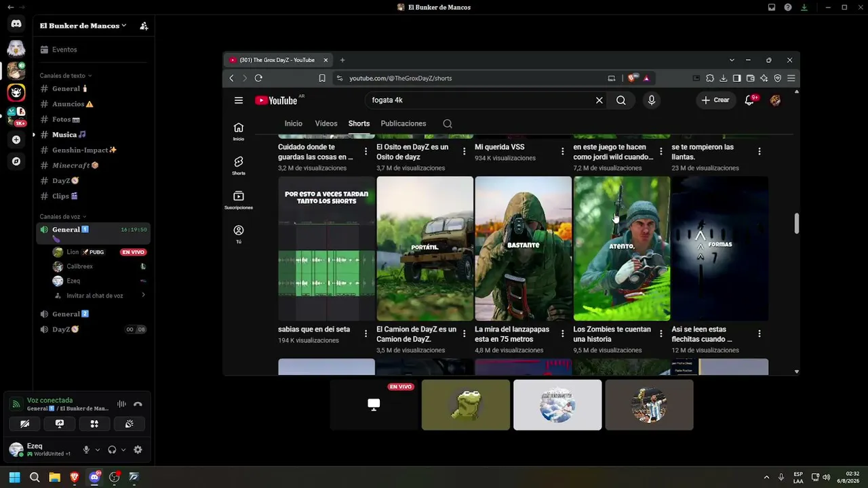Disconnect from the voice call
868x488 pixels.
[x=138, y=404]
